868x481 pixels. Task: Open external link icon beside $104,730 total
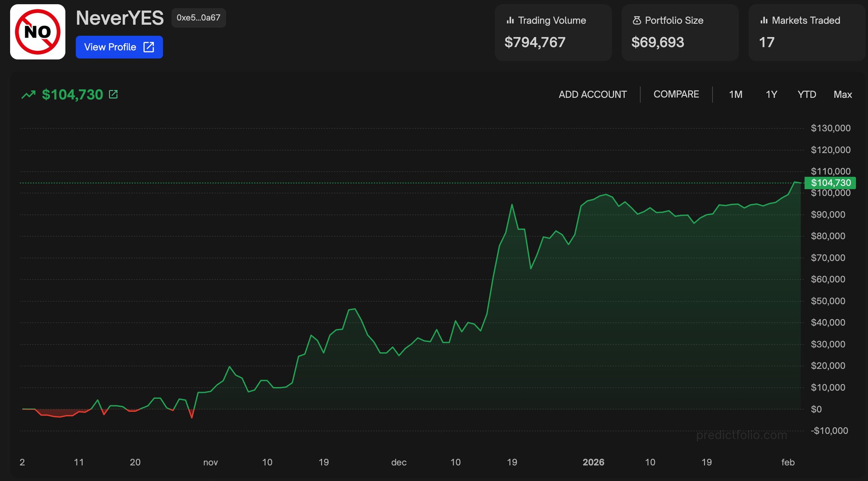pos(113,94)
